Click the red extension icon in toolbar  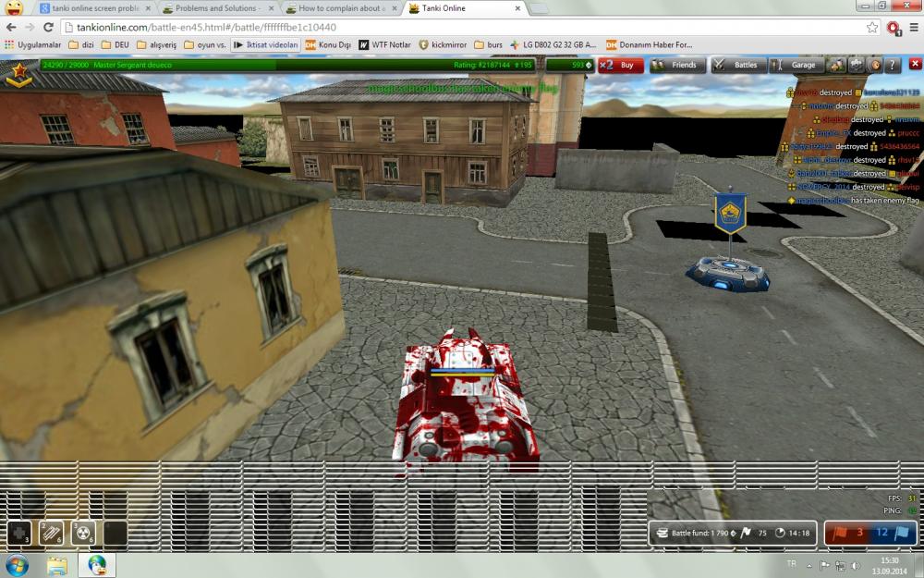[x=894, y=28]
